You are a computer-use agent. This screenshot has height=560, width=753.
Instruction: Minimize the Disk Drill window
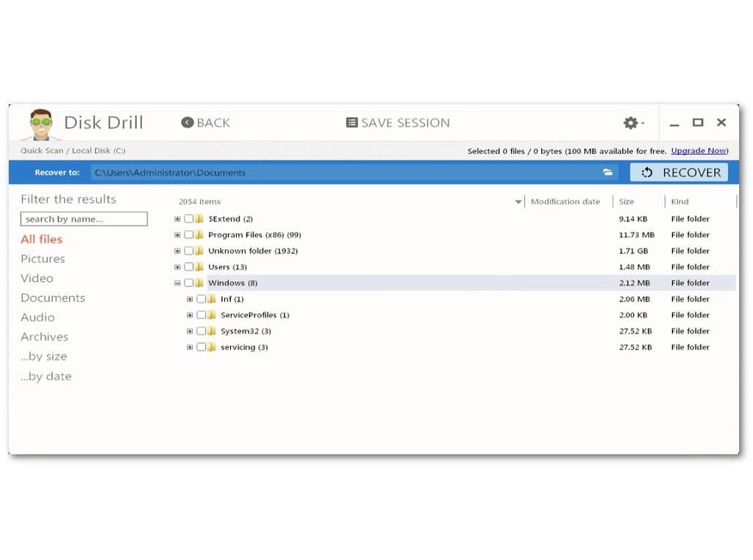[x=674, y=123]
